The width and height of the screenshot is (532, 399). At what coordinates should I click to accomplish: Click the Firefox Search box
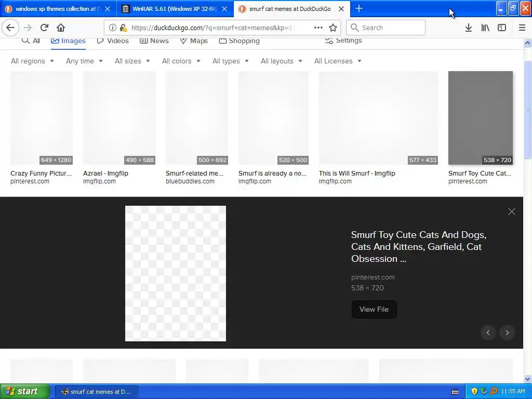386,28
